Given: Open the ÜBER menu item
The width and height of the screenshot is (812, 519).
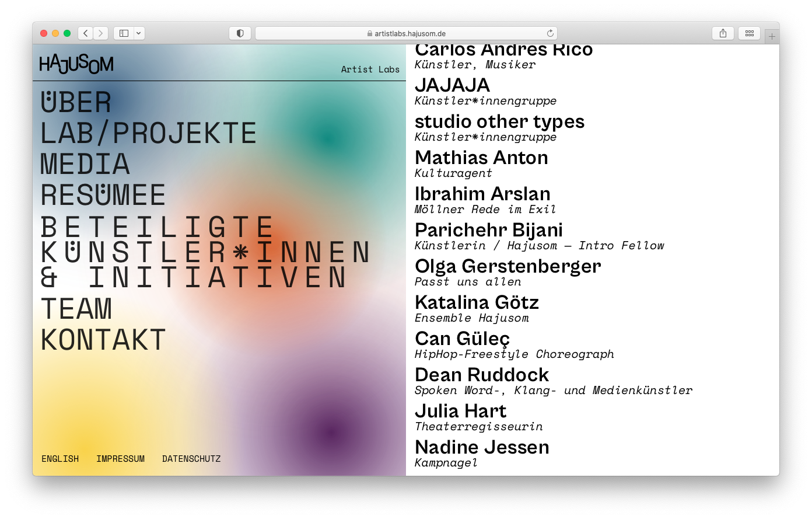Looking at the screenshot, I should 76,102.
